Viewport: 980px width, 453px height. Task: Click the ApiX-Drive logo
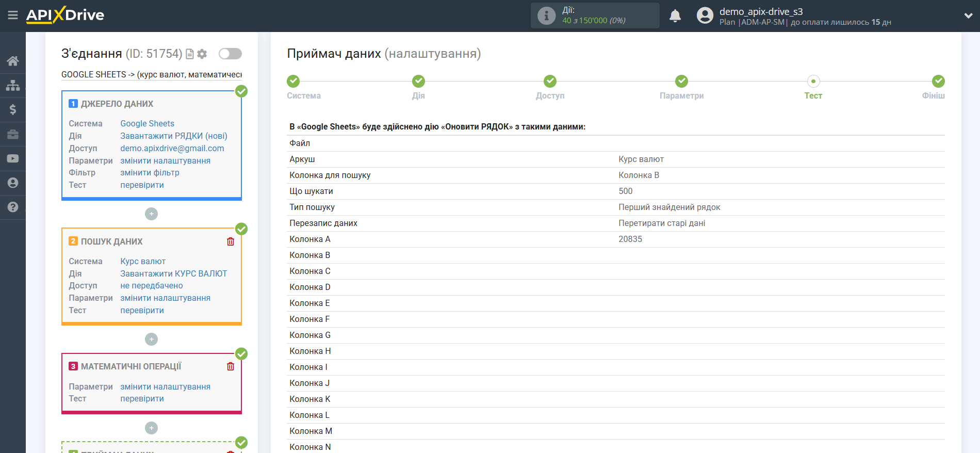[x=65, y=15]
